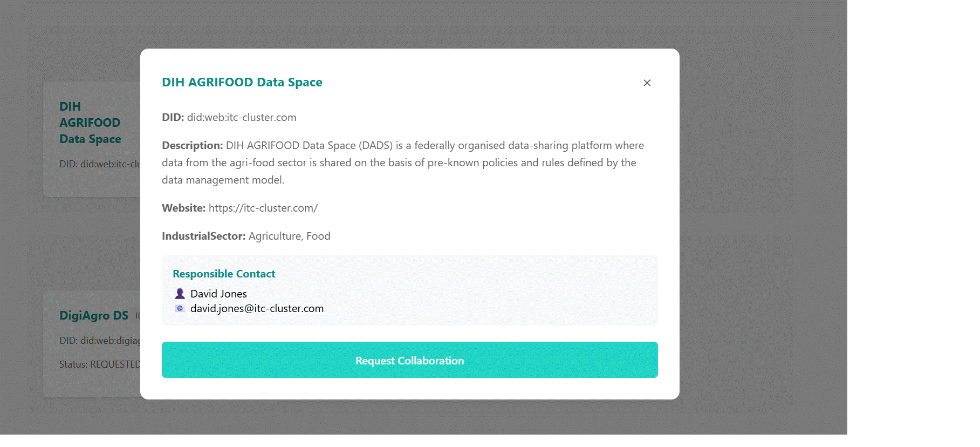Click the bold Website label

(x=183, y=208)
